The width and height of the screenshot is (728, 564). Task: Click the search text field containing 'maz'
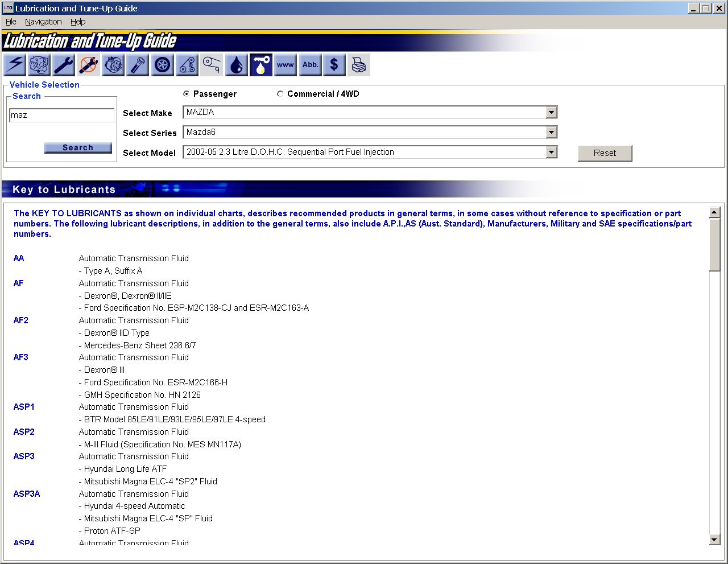(x=62, y=115)
